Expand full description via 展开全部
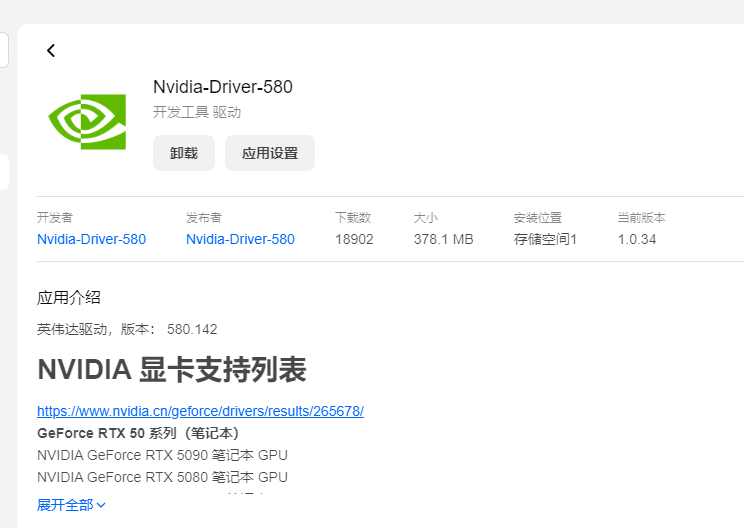The image size is (744, 528). pos(71,505)
